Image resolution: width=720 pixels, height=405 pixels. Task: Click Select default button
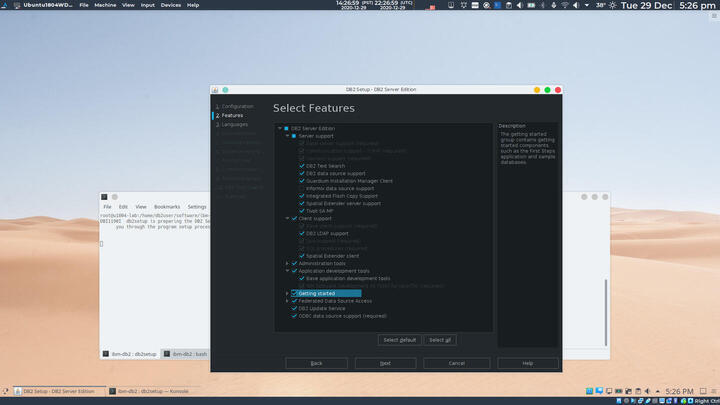click(x=399, y=340)
